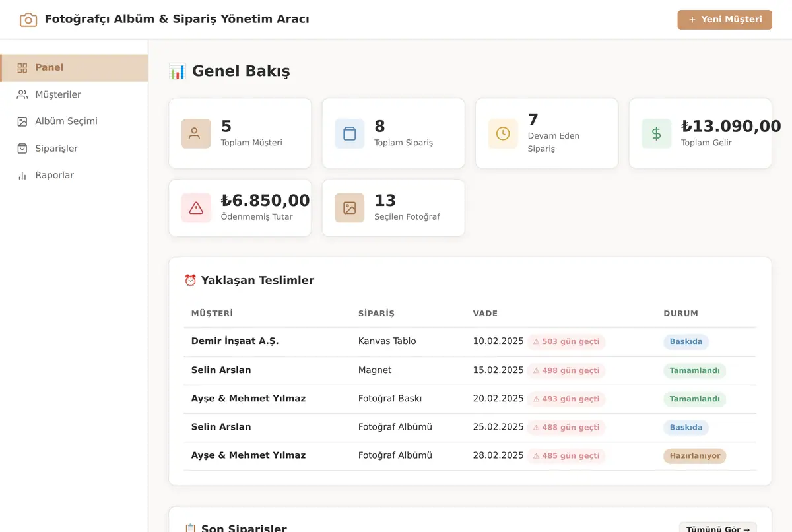Open the Panel menu item

click(x=74, y=68)
